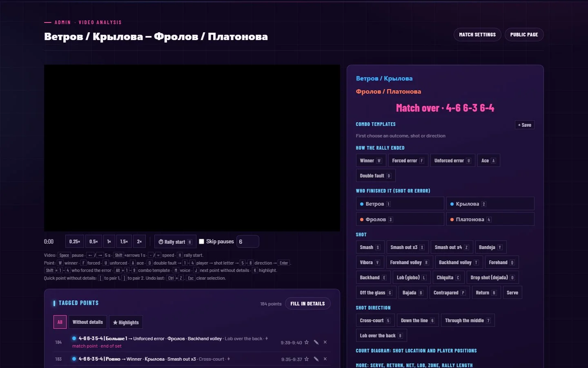Viewport: 588px width, 368px height.
Task: Pick Ветров in Who finished it
Action: (400, 204)
